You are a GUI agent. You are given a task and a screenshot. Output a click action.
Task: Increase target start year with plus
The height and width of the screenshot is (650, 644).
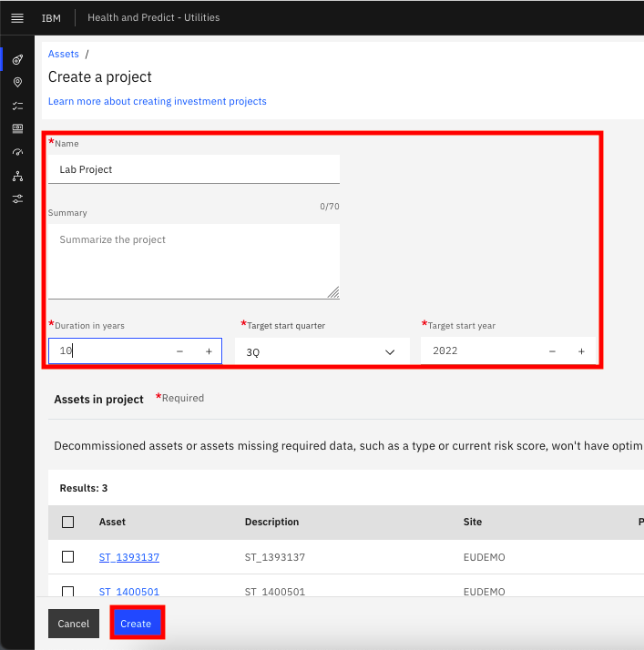pos(581,351)
